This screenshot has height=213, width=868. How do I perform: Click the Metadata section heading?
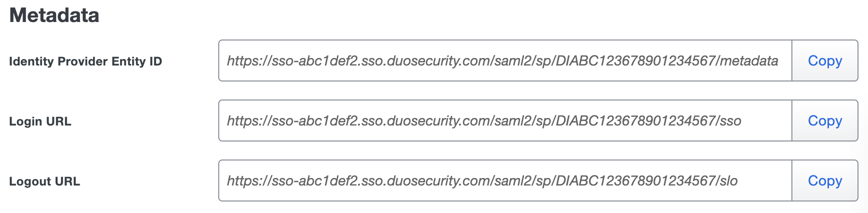tap(54, 15)
